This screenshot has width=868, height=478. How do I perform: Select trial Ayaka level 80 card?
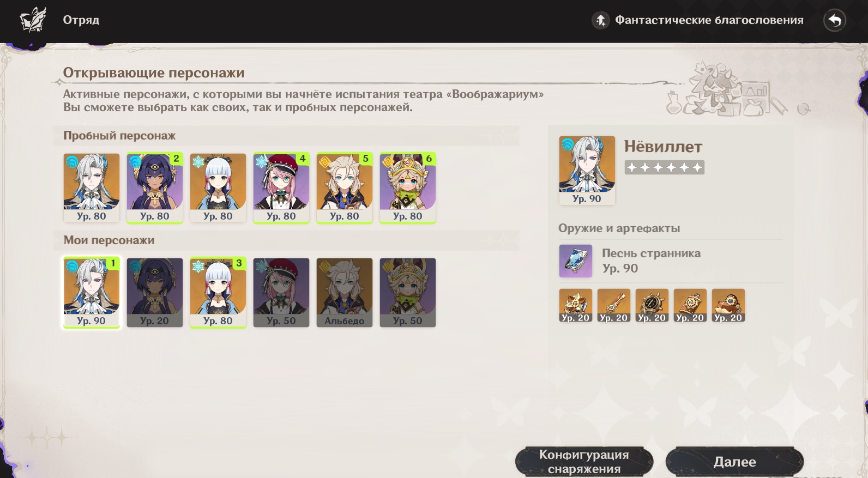coord(218,187)
